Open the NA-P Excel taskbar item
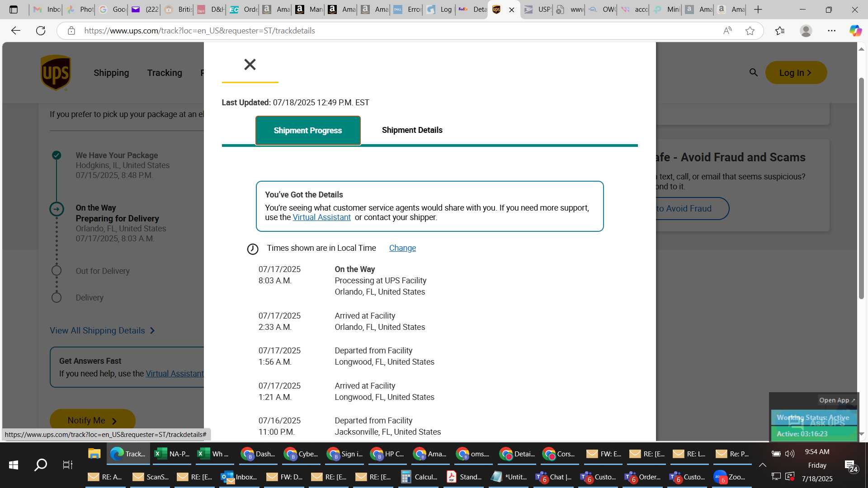Screen dimensions: 868x488 (171, 454)
